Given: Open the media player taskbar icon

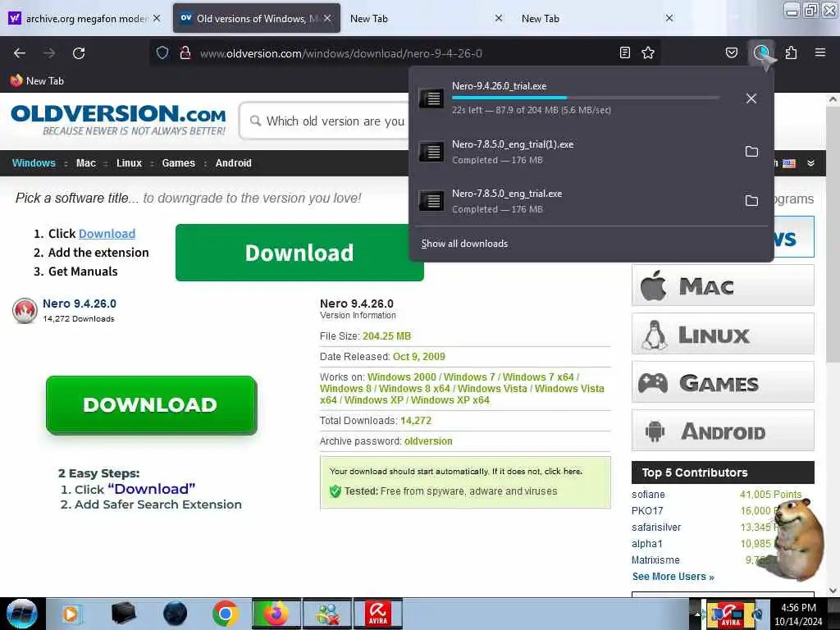Looking at the screenshot, I should (71, 614).
